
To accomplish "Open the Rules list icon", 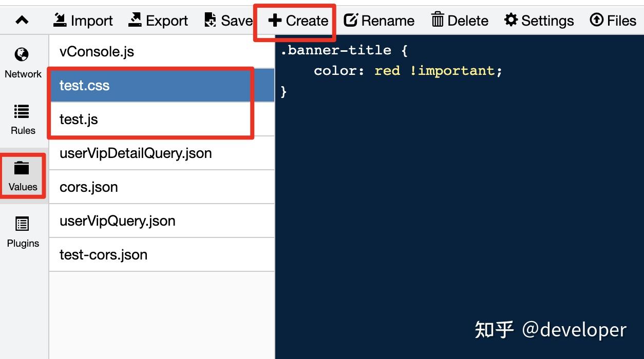I will [22, 111].
